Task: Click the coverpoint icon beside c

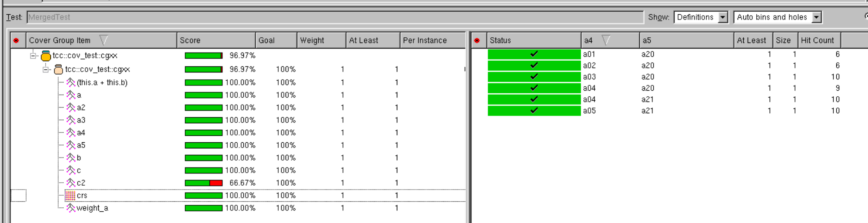Action: [x=71, y=170]
